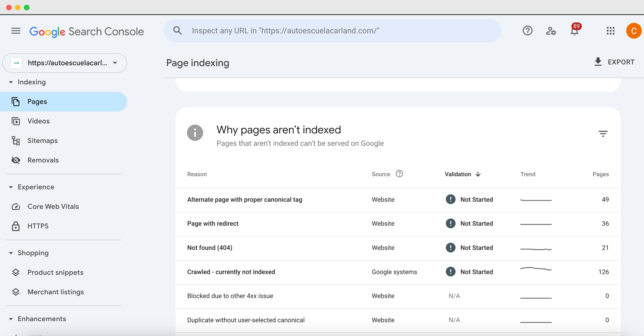Click the export download arrow icon

598,62
